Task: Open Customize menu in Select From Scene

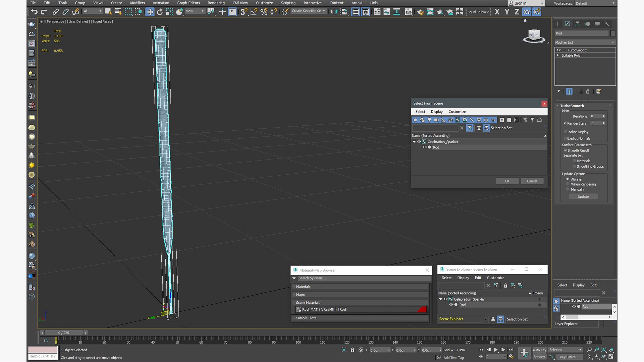Action: 457,112
